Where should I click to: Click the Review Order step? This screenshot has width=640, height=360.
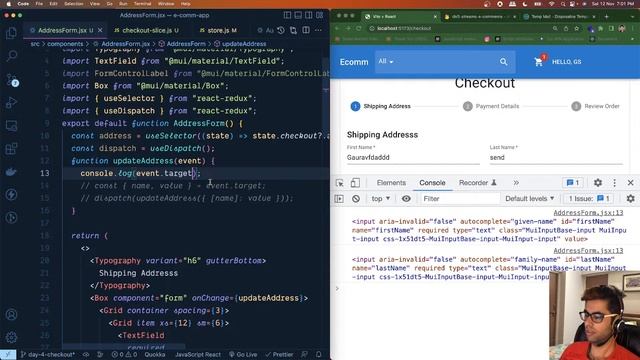(596, 106)
